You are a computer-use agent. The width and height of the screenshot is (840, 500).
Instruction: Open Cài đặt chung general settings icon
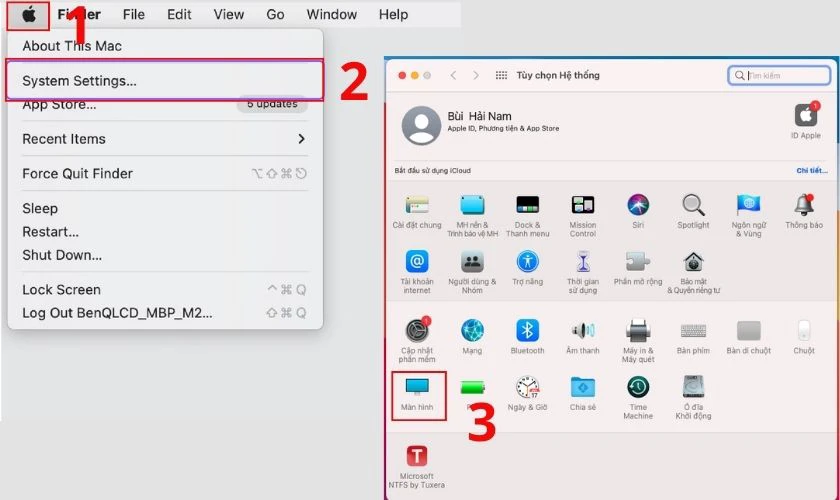click(417, 205)
